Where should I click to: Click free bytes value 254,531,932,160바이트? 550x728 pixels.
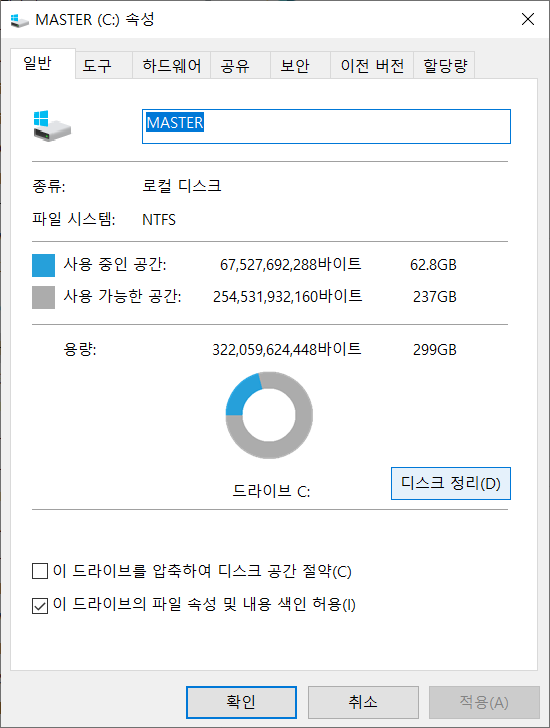[287, 296]
